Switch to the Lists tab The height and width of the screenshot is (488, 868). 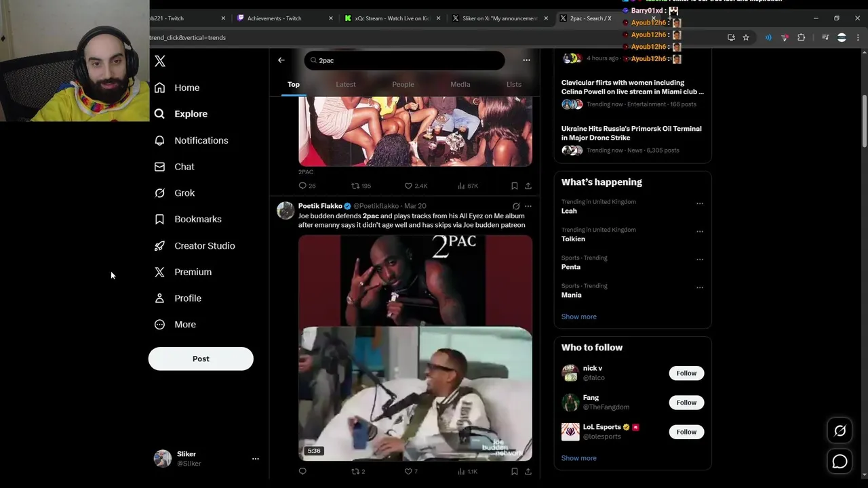click(514, 84)
